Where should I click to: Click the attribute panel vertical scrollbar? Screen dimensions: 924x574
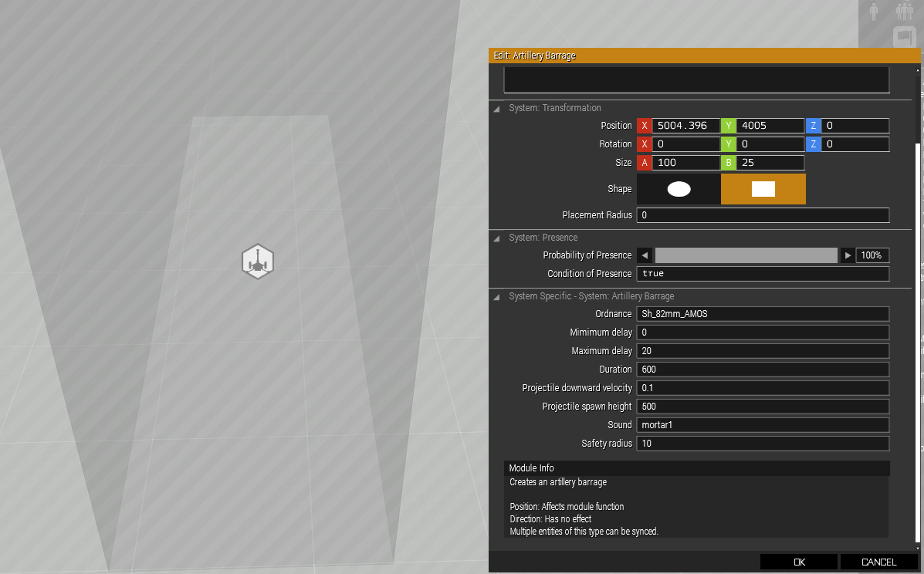tap(917, 342)
